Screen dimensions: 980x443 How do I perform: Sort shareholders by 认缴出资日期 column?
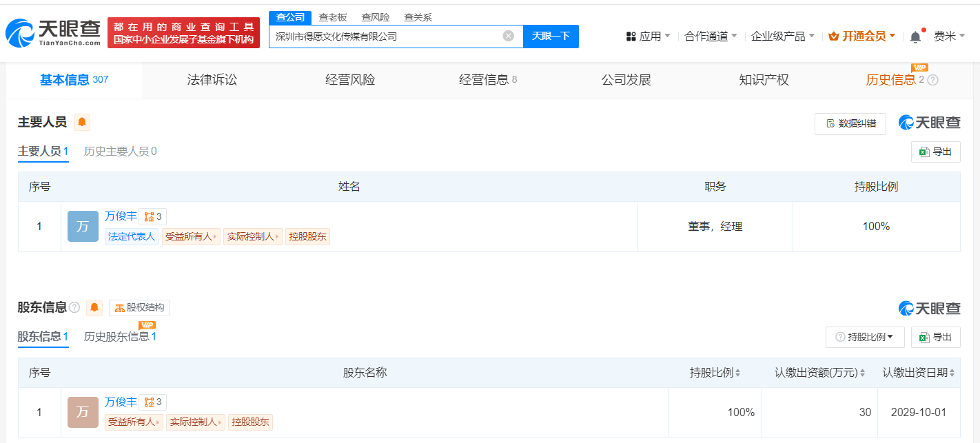pos(919,373)
